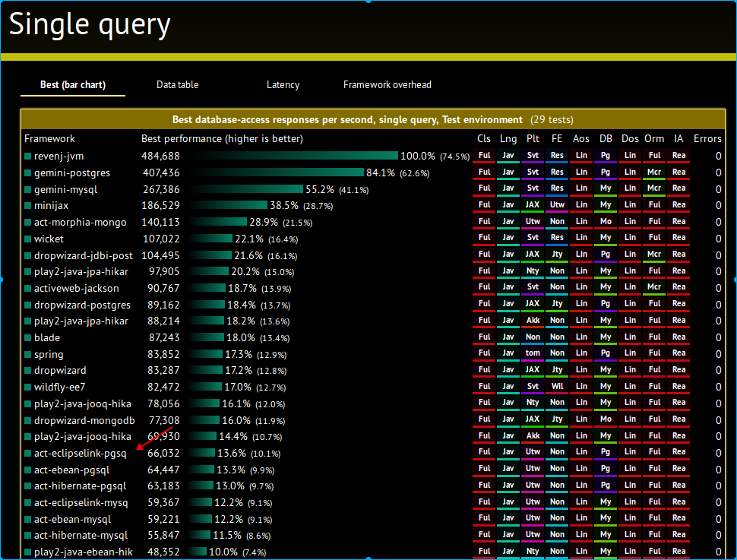Select the act-eclipselink-mysq framework name
Image resolution: width=737 pixels, height=560 pixels.
pyautogui.click(x=81, y=503)
